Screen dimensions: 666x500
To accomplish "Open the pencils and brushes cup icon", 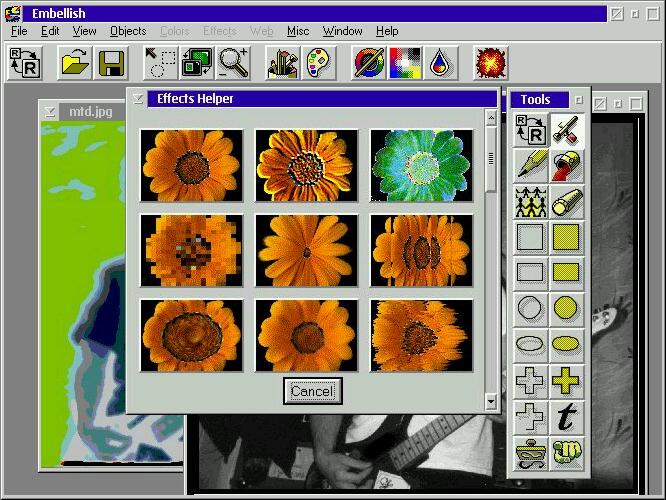I will point(282,63).
